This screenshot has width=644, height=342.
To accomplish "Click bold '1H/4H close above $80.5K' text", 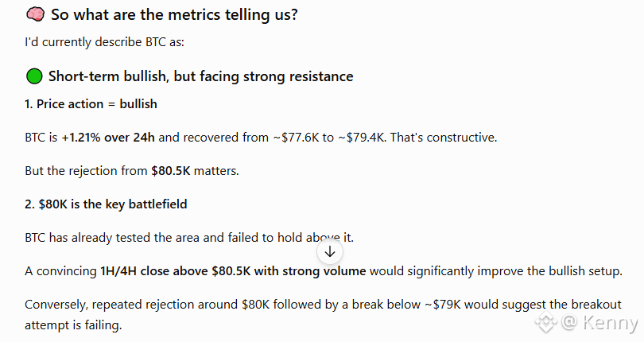I will click(176, 271).
